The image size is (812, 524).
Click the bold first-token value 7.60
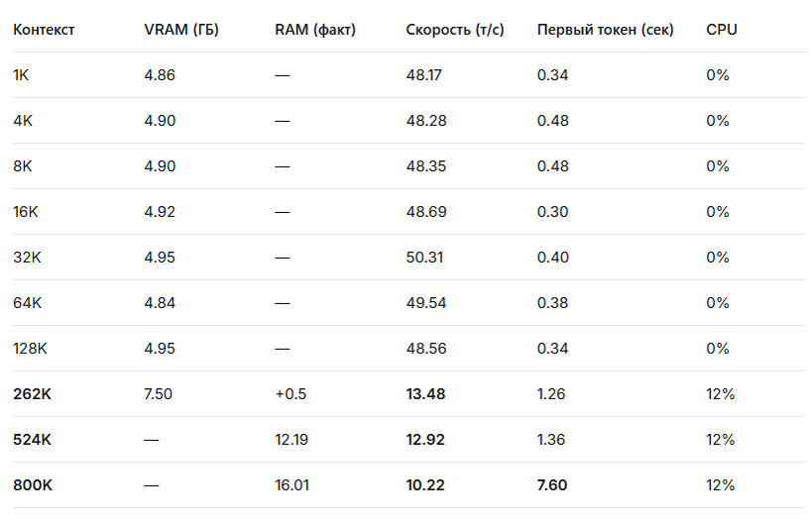tap(552, 484)
